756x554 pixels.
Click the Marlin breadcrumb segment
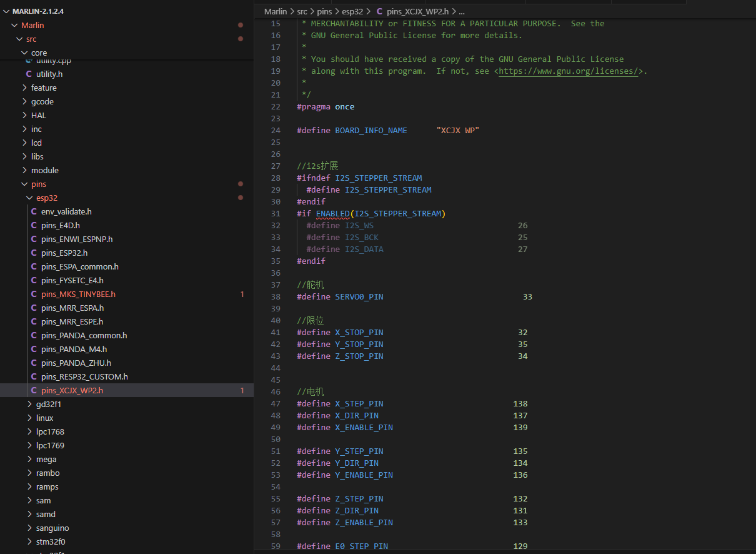coord(276,11)
